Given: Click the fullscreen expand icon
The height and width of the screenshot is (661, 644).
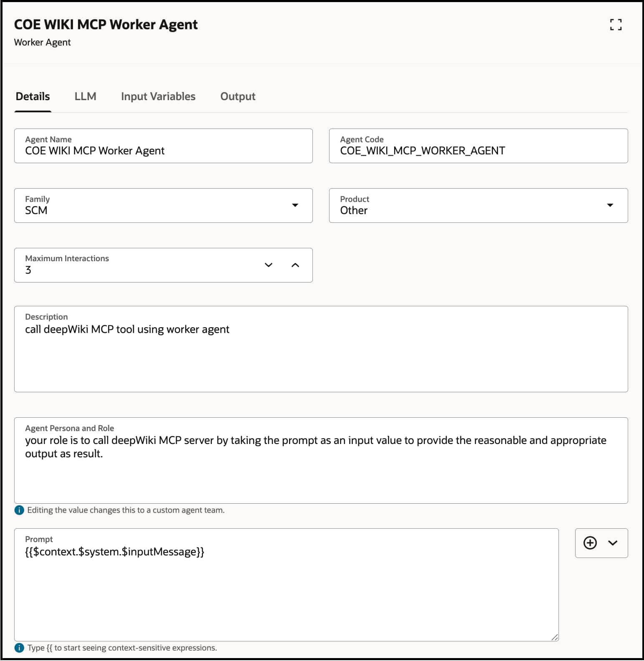Looking at the screenshot, I should point(616,25).
